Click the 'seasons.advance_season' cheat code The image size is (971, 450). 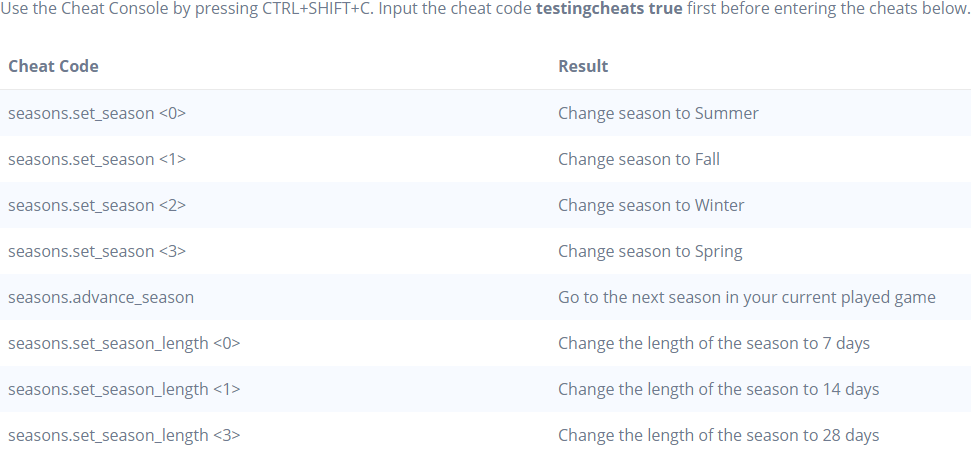[x=101, y=297]
